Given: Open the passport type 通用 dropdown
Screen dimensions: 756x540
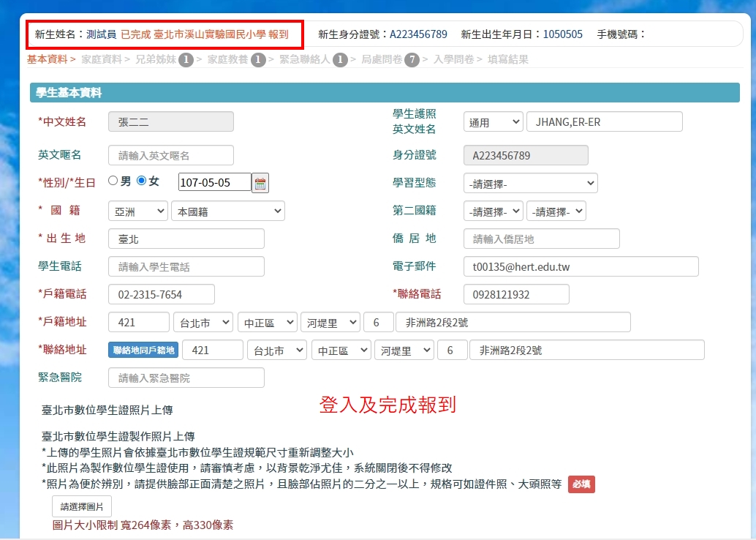Looking at the screenshot, I should click(x=493, y=122).
